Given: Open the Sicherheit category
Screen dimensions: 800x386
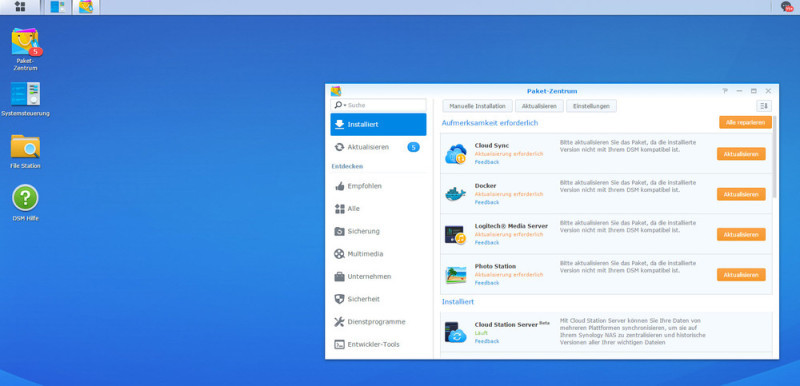Looking at the screenshot, I should click(378, 299).
